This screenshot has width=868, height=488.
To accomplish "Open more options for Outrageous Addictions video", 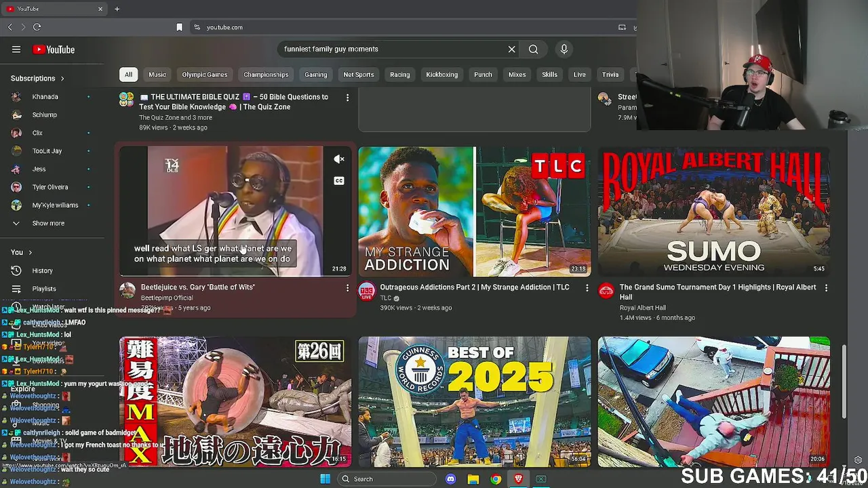I will (587, 288).
